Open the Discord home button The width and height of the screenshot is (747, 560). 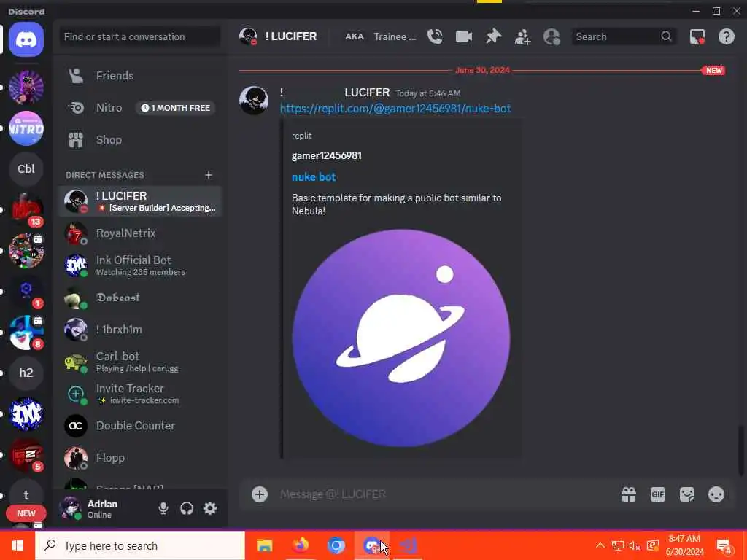[26, 39]
